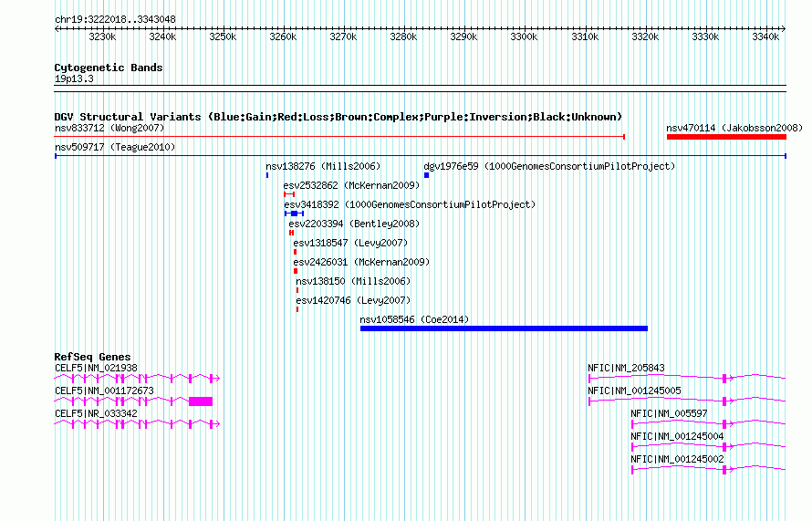Click the CELF5|NM_021938 transcript exon glyph
Viewport: 812px width, 521px height.
coord(137,379)
